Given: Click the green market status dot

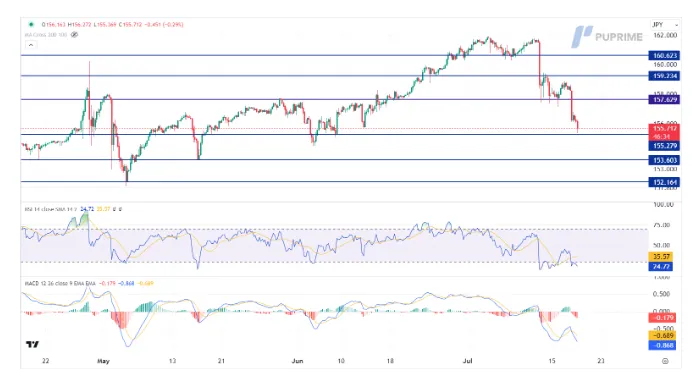Looking at the screenshot, I should click(31, 24).
